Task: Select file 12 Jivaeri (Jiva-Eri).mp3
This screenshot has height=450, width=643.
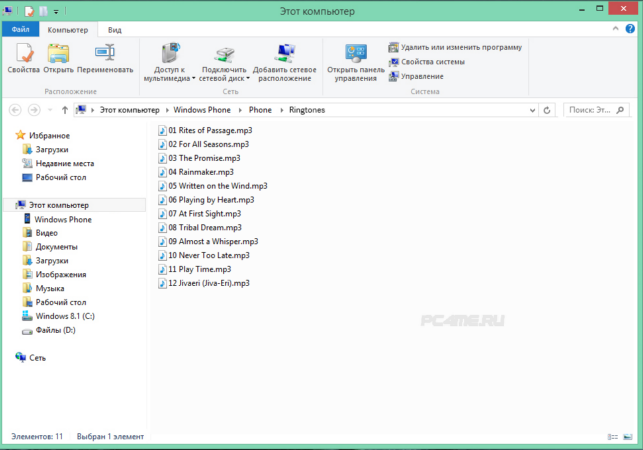Action: 204,283
